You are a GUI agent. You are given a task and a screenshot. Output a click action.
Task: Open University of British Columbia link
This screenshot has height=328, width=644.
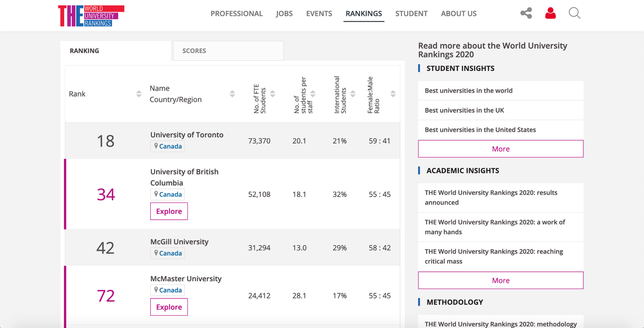(x=185, y=177)
